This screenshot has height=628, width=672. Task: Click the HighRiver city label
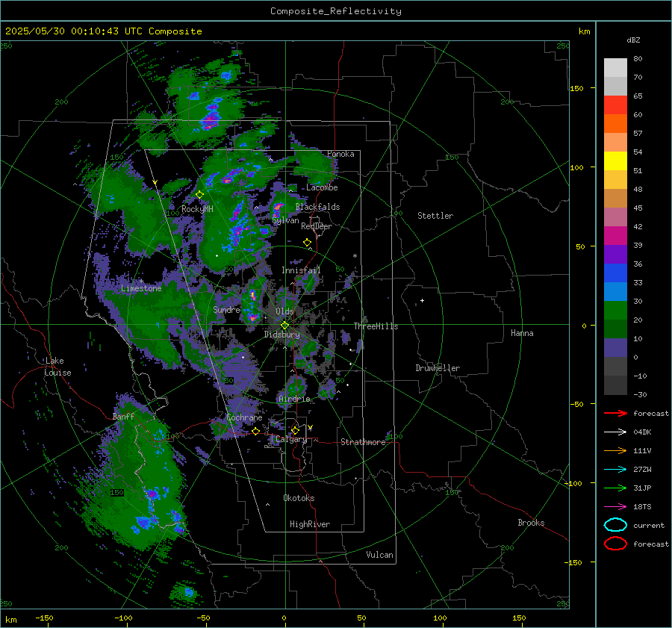coord(310,524)
